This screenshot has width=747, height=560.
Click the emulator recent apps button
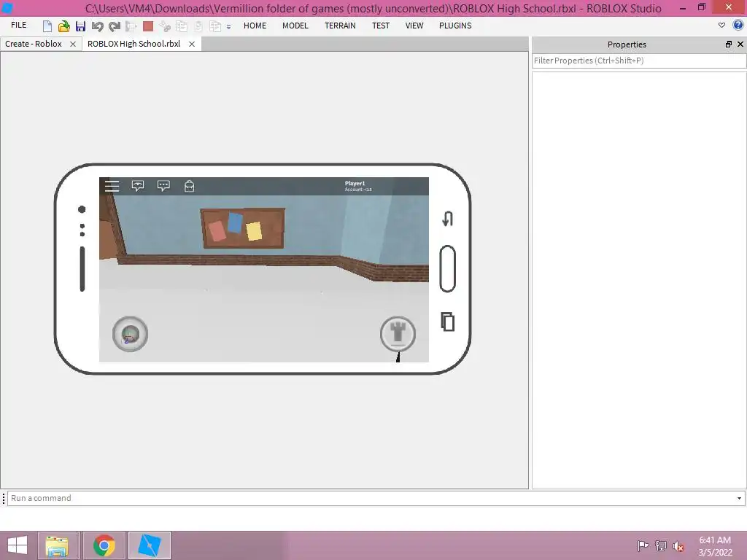[x=448, y=322]
